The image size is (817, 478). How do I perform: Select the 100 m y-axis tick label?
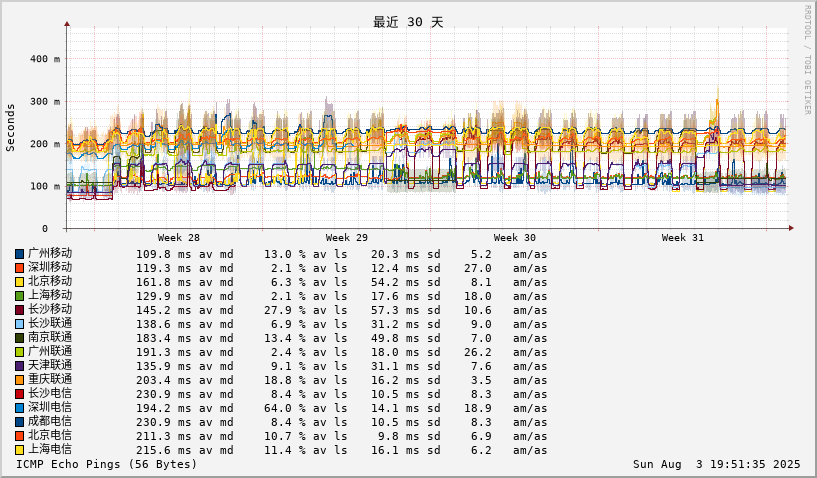(x=45, y=187)
